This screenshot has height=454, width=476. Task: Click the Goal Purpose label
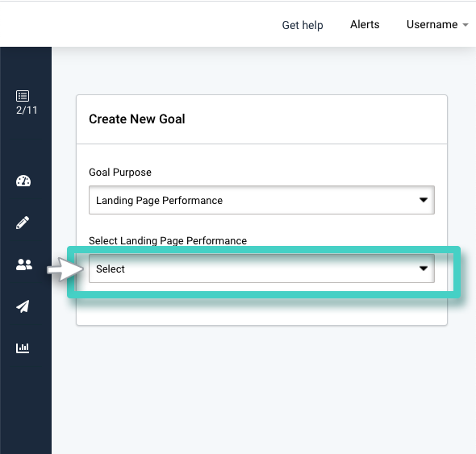pos(120,173)
